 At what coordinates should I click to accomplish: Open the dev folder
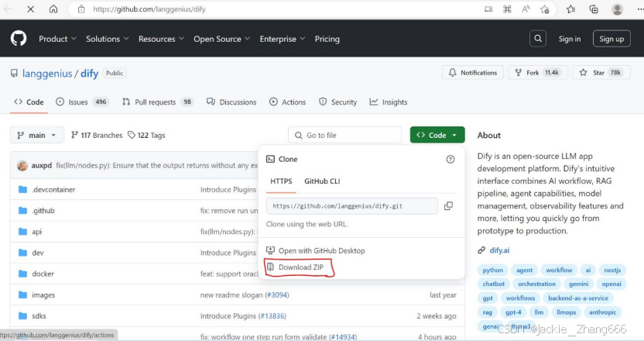[x=38, y=253]
